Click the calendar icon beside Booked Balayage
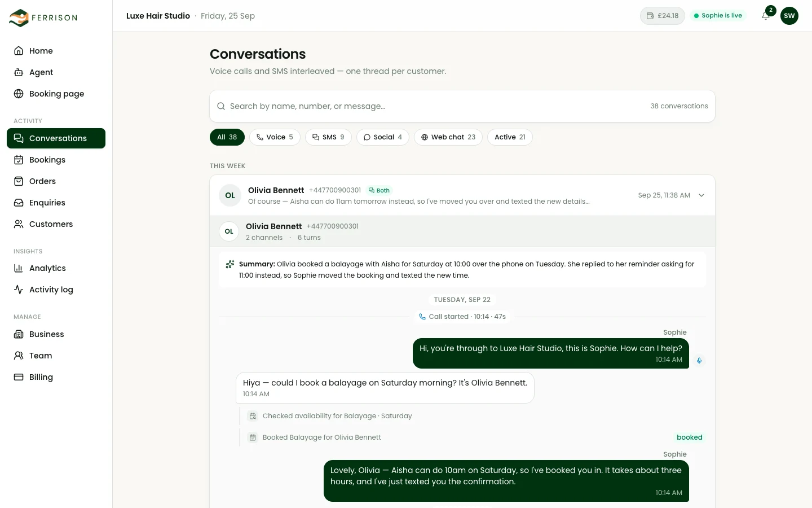The image size is (812, 508). click(253, 437)
